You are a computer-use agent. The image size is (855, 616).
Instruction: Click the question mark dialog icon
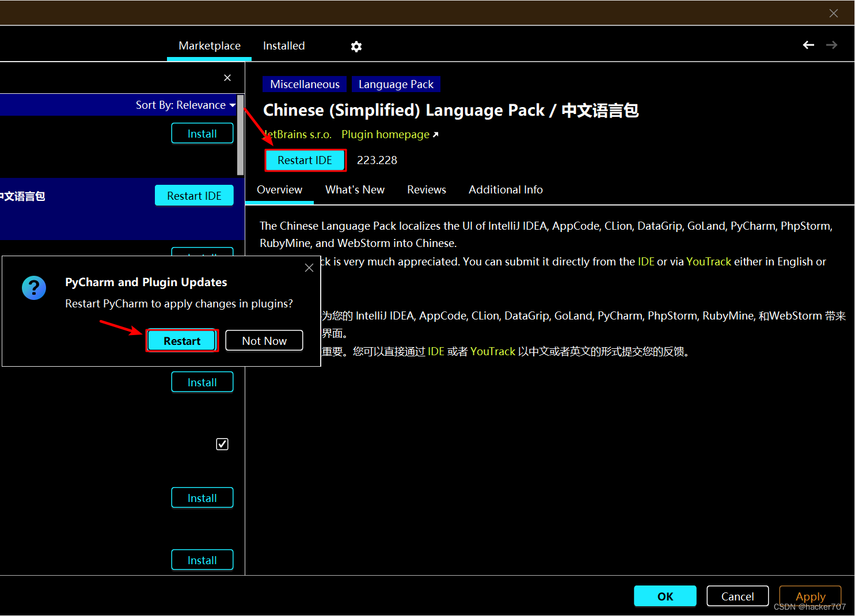(34, 287)
